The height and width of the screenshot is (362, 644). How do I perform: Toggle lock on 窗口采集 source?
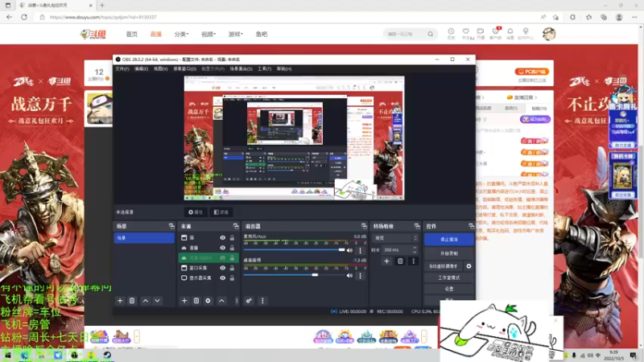(x=232, y=268)
